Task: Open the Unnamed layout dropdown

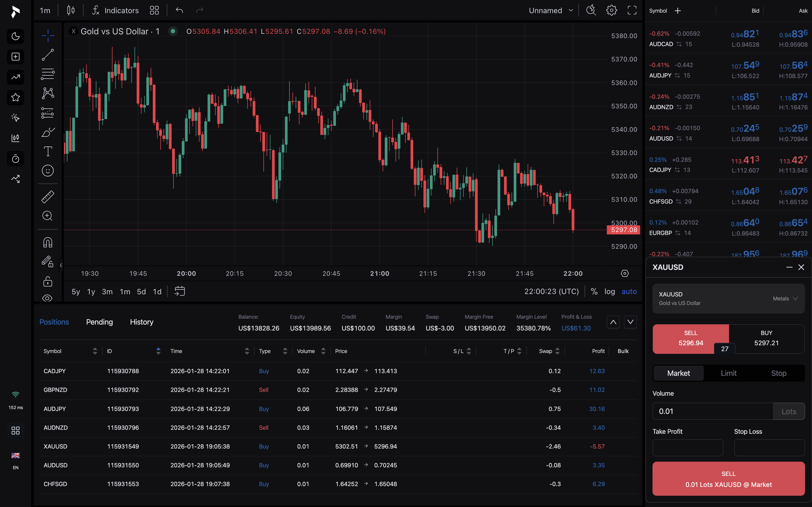Action: 551,10
